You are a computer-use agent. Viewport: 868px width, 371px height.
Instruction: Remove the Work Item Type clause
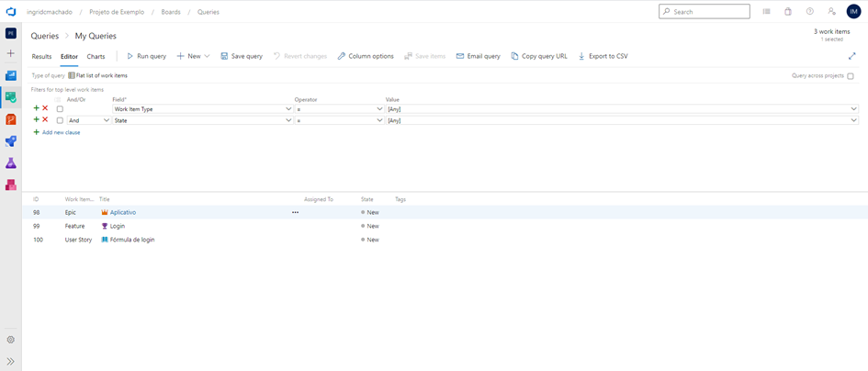point(45,108)
